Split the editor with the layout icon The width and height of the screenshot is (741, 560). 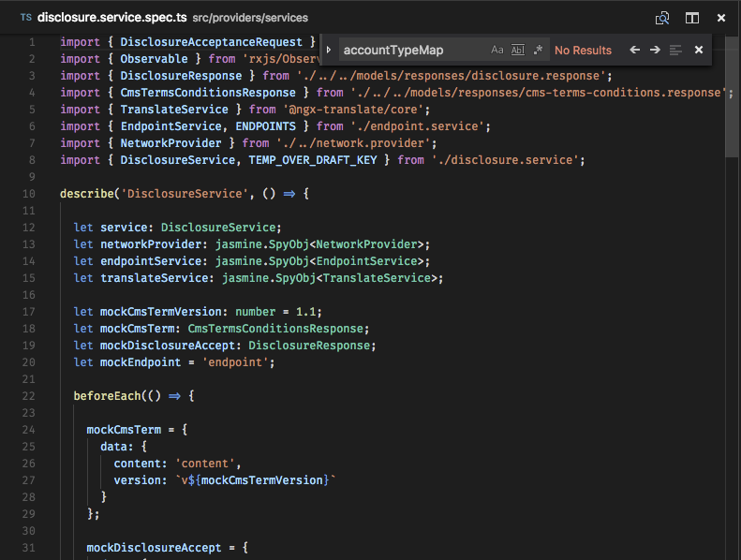coord(692,18)
